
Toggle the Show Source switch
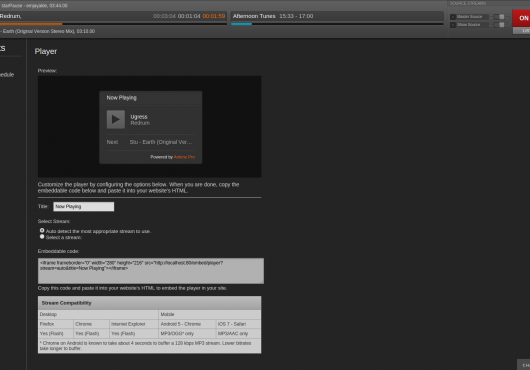click(499, 25)
